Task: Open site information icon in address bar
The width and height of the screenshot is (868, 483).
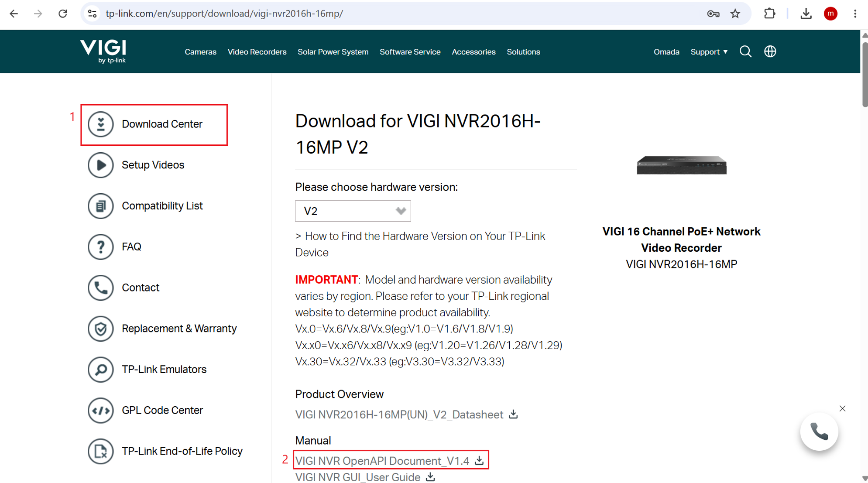Action: [92, 14]
